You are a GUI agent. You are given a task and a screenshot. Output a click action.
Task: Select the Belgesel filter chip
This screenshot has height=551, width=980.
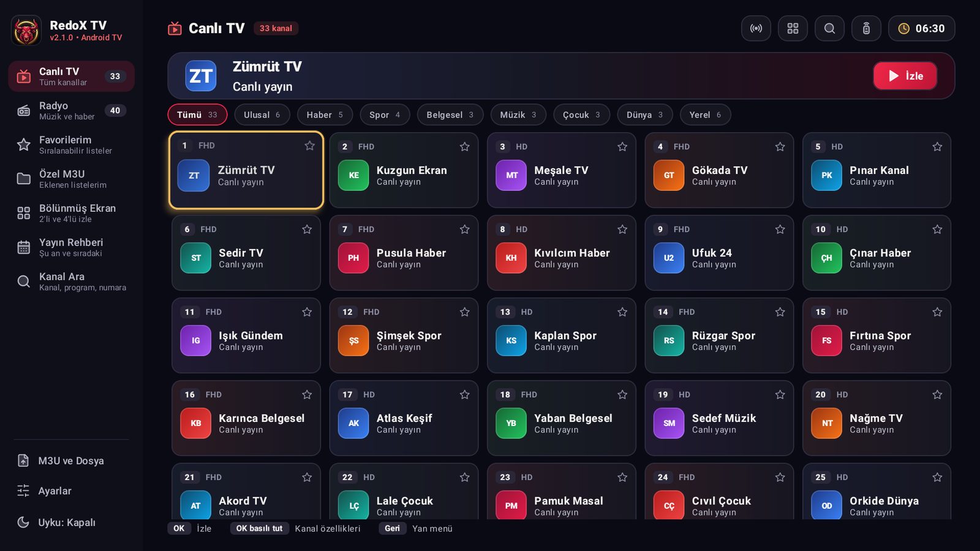coord(450,114)
